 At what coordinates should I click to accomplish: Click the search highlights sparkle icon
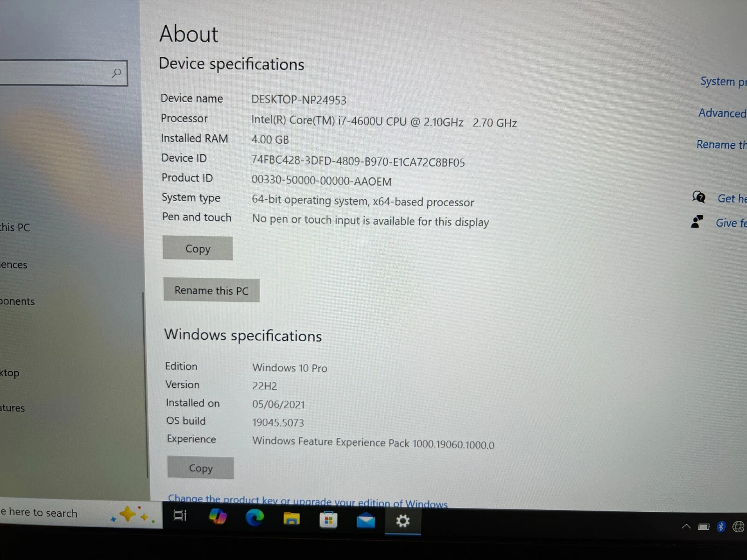pyautogui.click(x=132, y=514)
